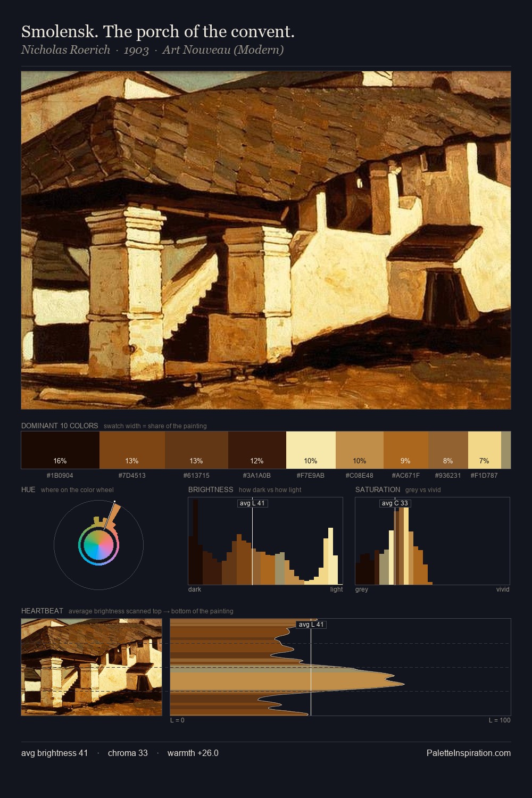Click the title 'Smolensk. The porch of the convent.'
Screen dimensions: 532x798
pyautogui.click(x=158, y=31)
